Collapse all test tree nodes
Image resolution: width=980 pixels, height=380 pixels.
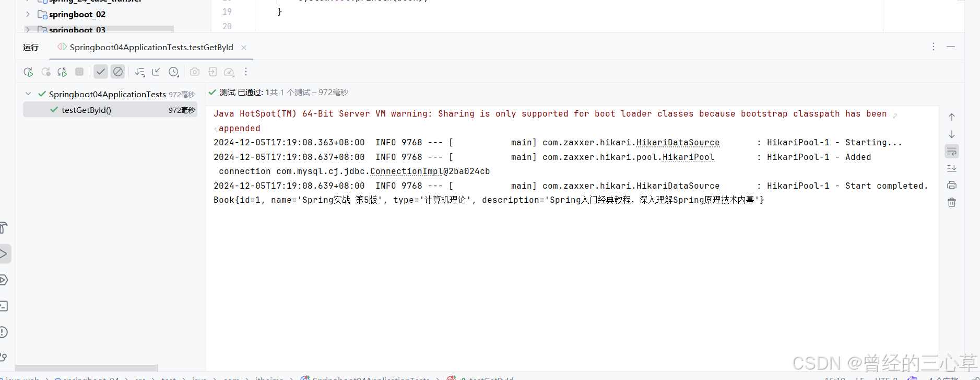[x=156, y=72]
